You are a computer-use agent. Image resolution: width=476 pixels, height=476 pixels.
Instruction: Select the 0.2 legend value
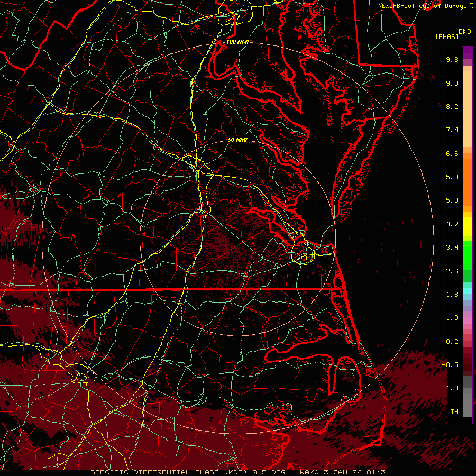452,342
